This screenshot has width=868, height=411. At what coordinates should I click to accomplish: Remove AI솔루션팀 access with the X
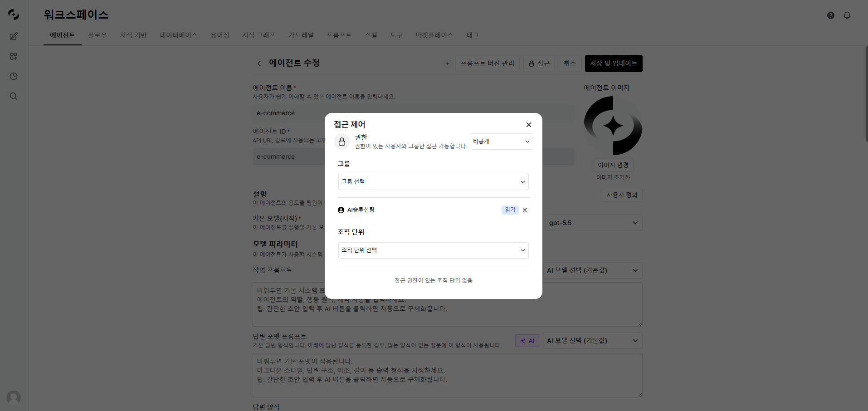(525, 210)
